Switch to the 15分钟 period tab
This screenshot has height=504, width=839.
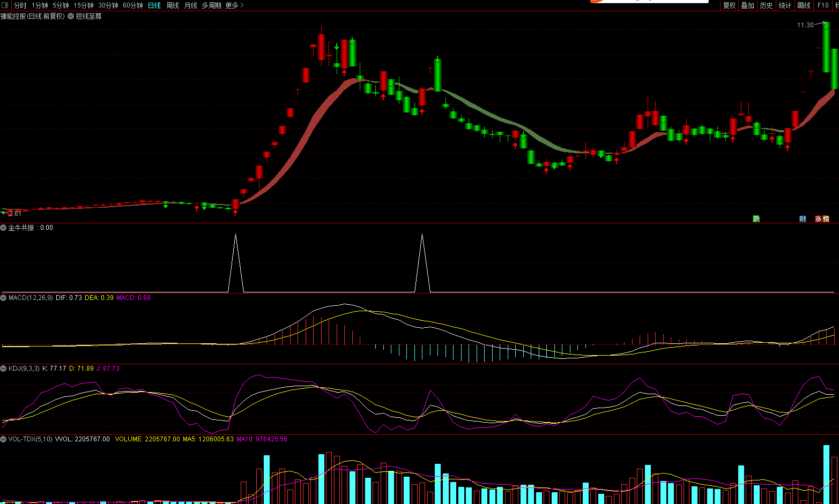click(x=84, y=5)
